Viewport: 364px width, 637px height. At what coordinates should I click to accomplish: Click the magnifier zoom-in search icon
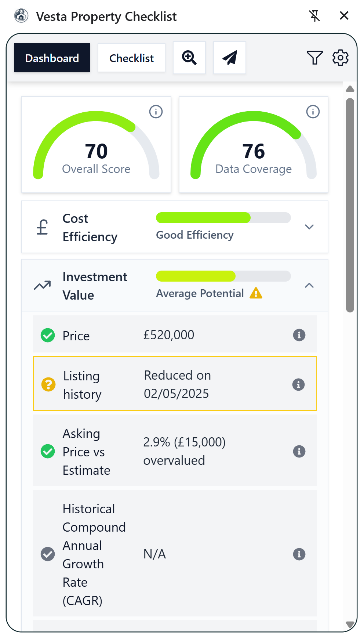pos(189,58)
